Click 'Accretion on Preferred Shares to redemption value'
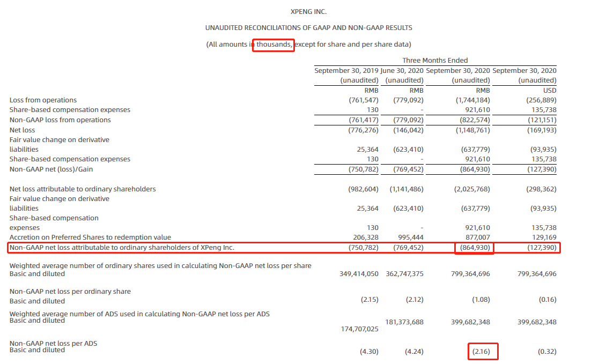This screenshot has width=599, height=364. [x=90, y=237]
